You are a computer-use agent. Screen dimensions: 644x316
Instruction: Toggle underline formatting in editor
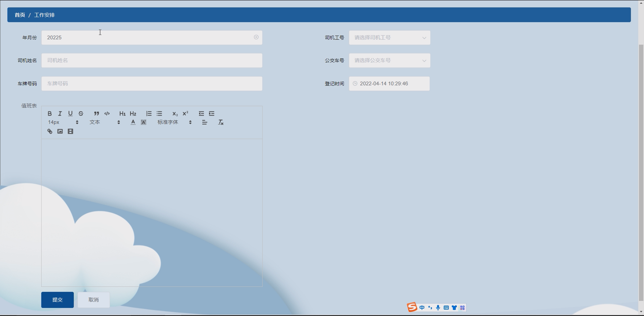coord(70,114)
